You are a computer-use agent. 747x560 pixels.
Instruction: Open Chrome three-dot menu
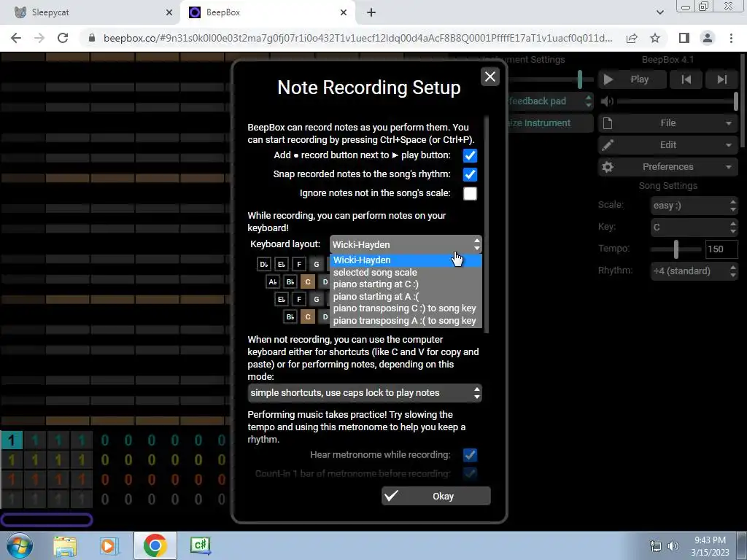(731, 38)
